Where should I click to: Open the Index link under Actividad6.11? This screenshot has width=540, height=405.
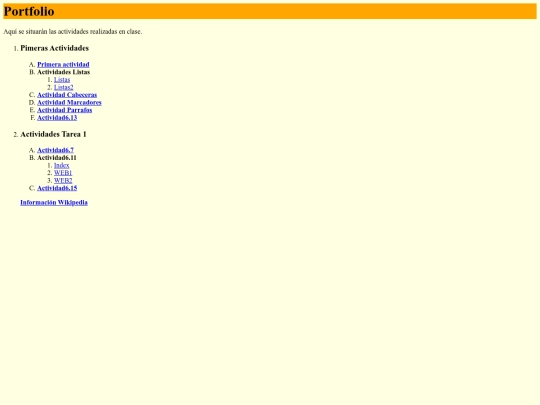(62, 165)
